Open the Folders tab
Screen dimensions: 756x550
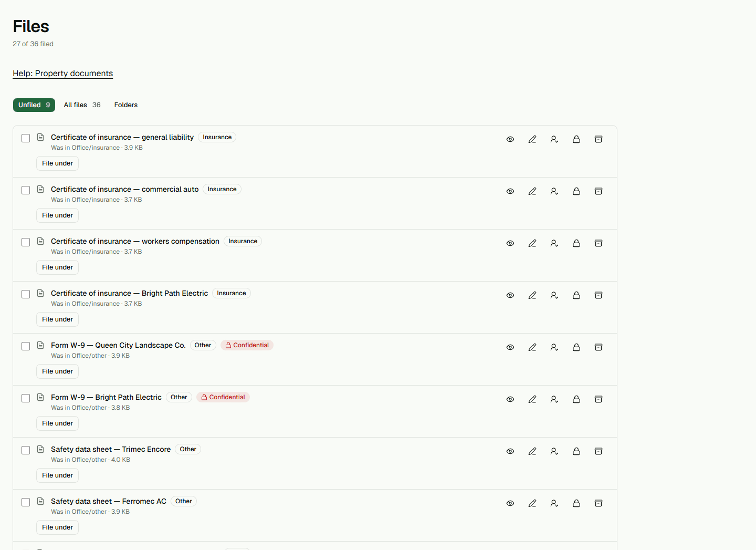click(x=126, y=105)
